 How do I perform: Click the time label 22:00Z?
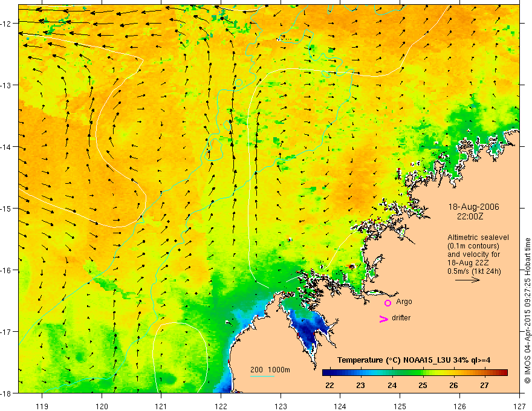click(x=470, y=216)
